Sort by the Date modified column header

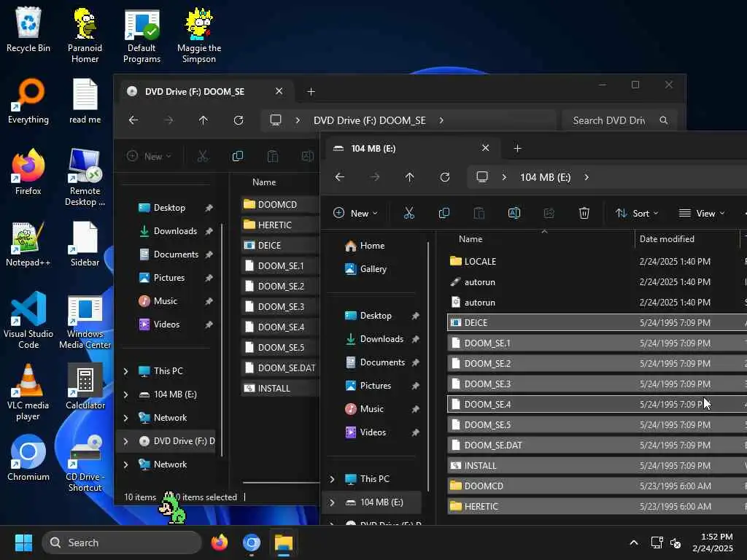click(686, 239)
